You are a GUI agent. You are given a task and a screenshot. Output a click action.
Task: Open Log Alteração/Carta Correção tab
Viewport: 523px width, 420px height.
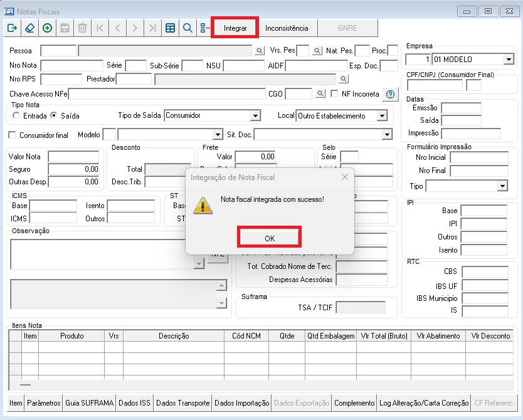coord(424,403)
